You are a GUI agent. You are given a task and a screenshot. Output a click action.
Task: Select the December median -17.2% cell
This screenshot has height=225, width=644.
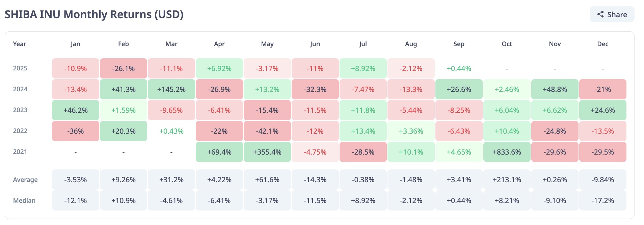[x=602, y=200]
